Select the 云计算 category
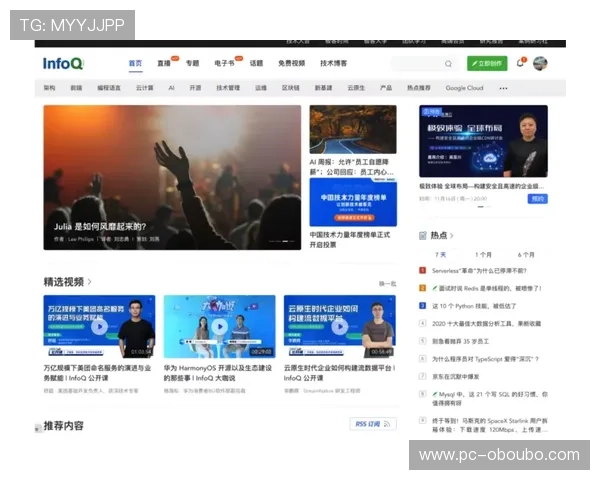 145,88
